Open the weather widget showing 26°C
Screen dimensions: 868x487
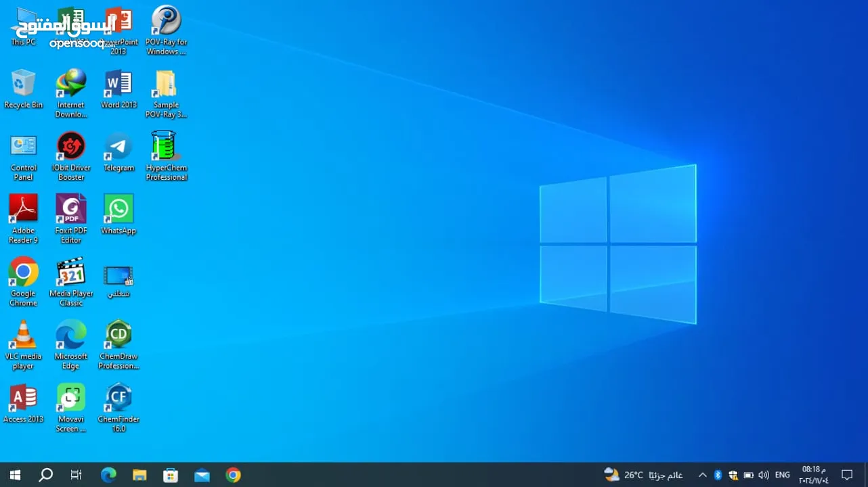pos(643,475)
